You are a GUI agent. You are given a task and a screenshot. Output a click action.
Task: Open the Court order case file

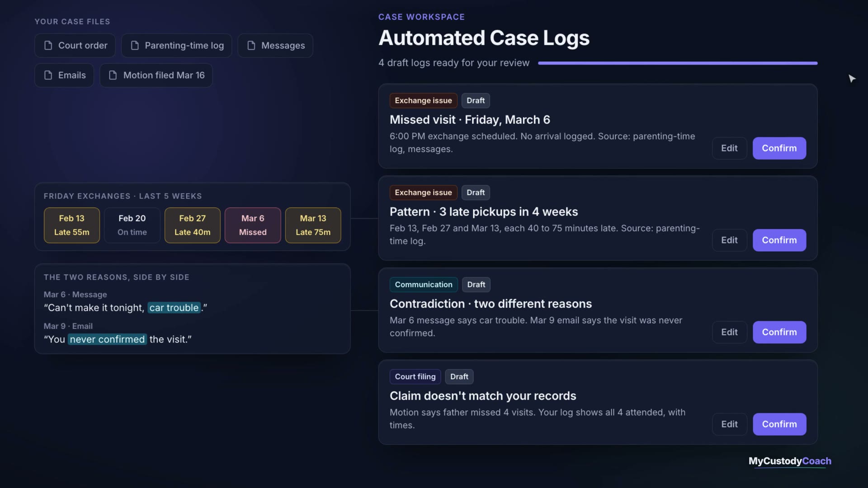click(x=75, y=46)
